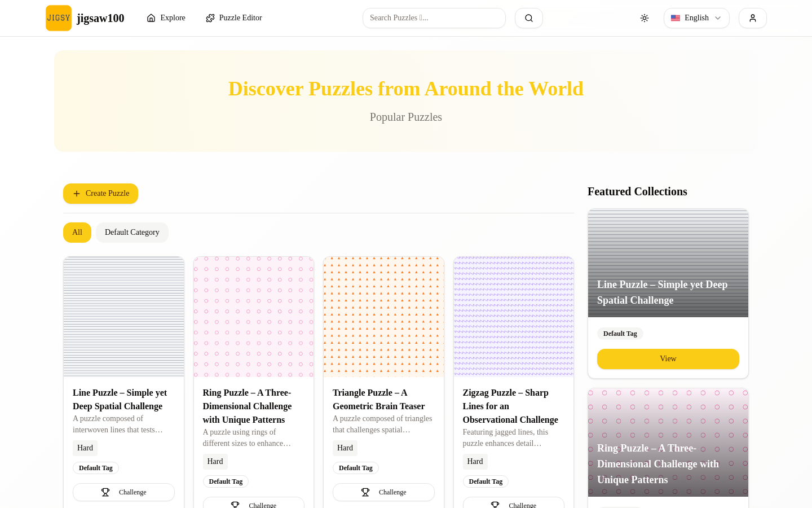Click Default Tag on the Ring Puzzle card
This screenshot has width=812, height=508.
pos(226,481)
